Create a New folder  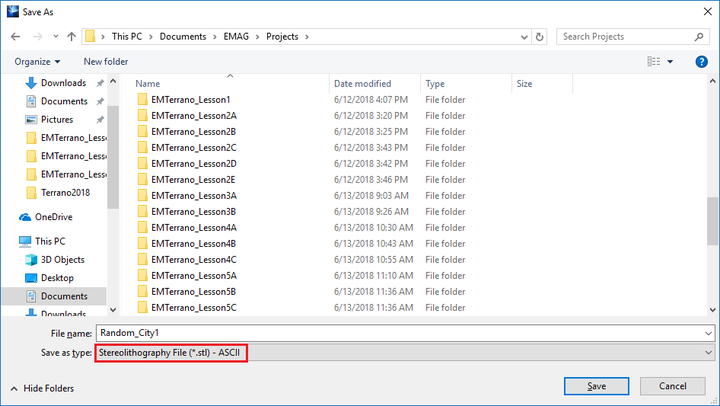[x=106, y=62]
